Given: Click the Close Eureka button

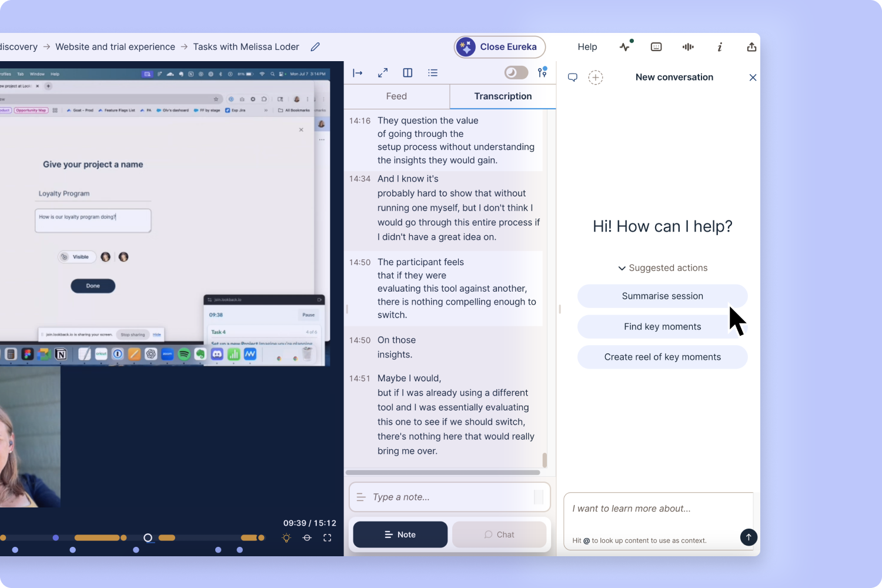Looking at the screenshot, I should point(500,47).
